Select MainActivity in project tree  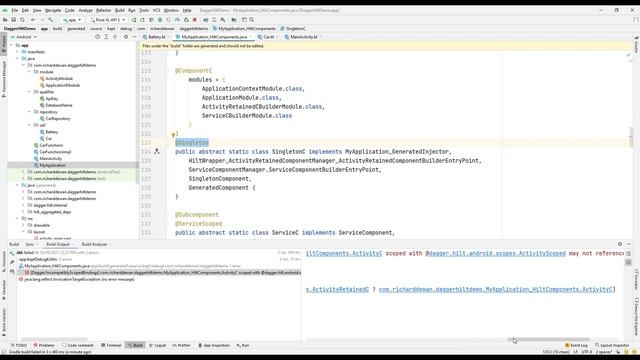coord(50,158)
